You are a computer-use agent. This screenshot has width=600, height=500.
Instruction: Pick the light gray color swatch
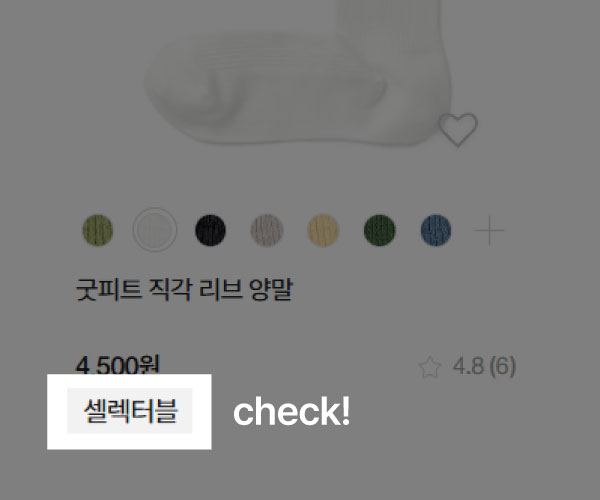[267, 230]
